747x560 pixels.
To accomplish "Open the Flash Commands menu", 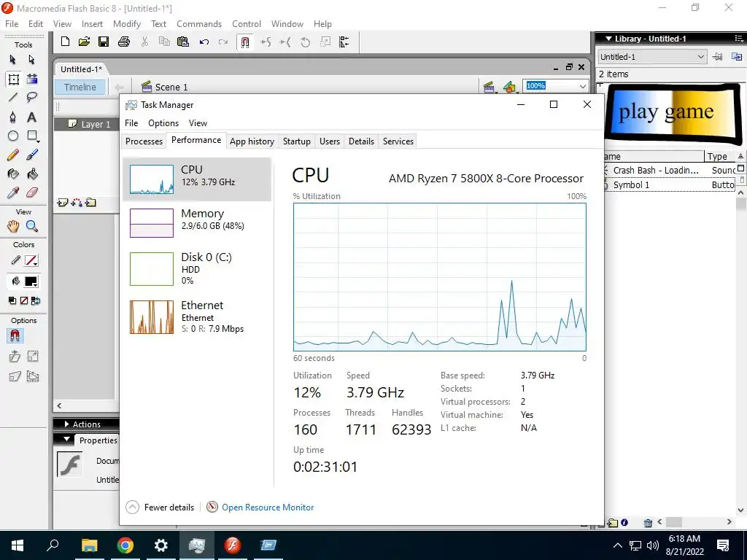I will tap(199, 24).
